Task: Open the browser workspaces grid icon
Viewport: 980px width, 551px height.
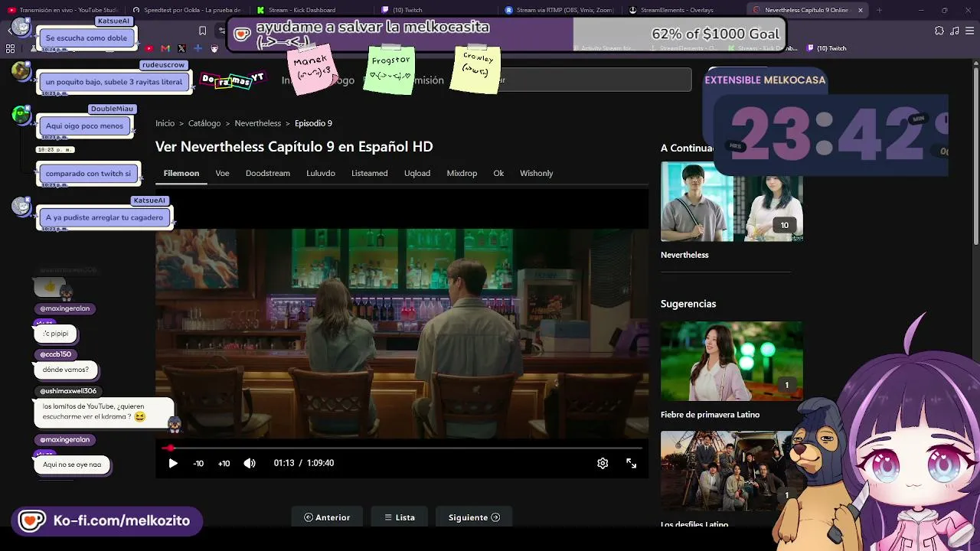Action: (x=10, y=48)
